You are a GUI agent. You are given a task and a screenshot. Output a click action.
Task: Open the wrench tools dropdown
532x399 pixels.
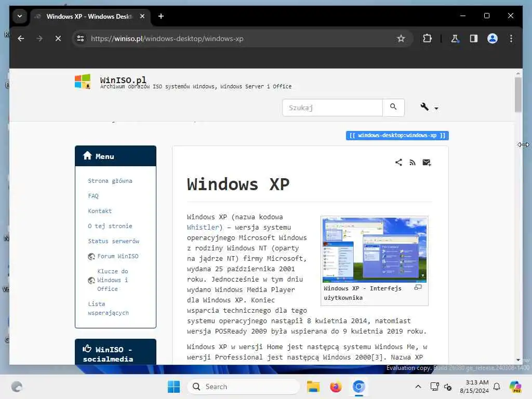429,107
